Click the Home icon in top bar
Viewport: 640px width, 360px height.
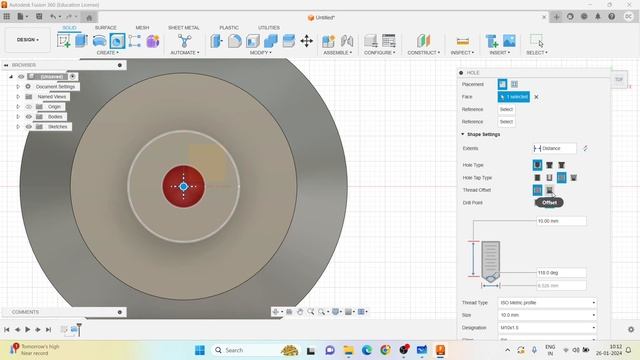89,17
